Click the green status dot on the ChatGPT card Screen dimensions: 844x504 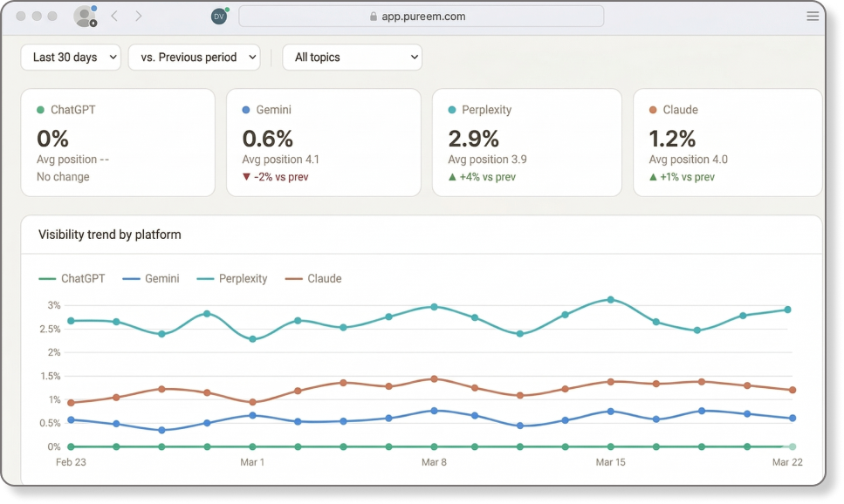tap(38, 110)
